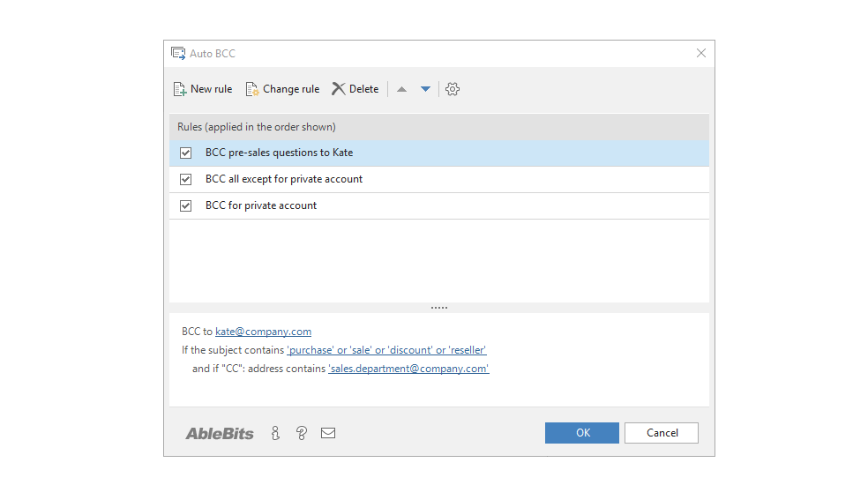
Task: Select BCC all except for private account row
Action: pos(439,179)
